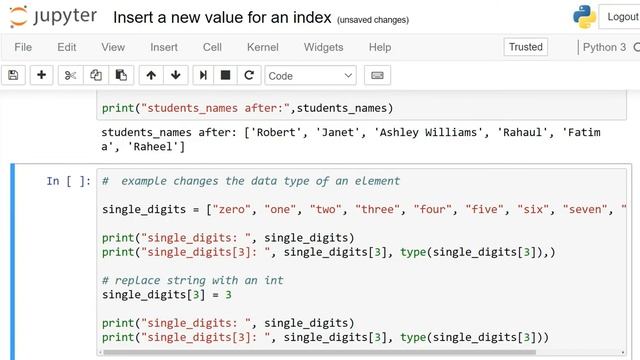
Task: Open the Cell menu
Action: click(212, 47)
